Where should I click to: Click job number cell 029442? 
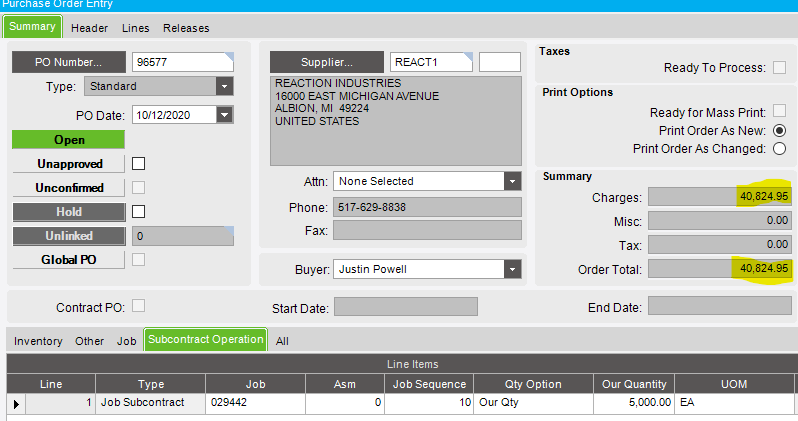point(255,403)
